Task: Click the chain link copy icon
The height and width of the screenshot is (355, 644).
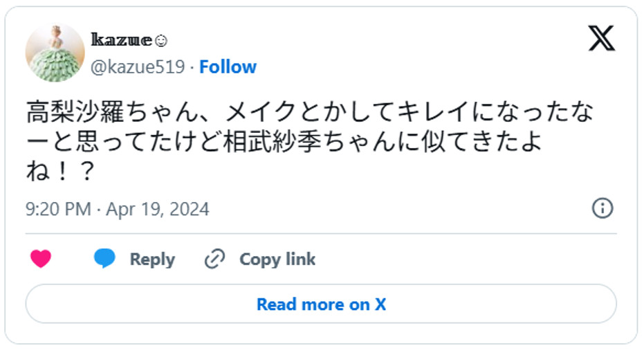Action: click(x=215, y=260)
